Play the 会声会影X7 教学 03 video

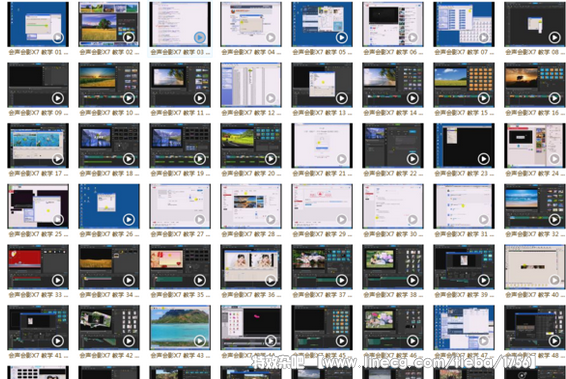pyautogui.click(x=200, y=37)
